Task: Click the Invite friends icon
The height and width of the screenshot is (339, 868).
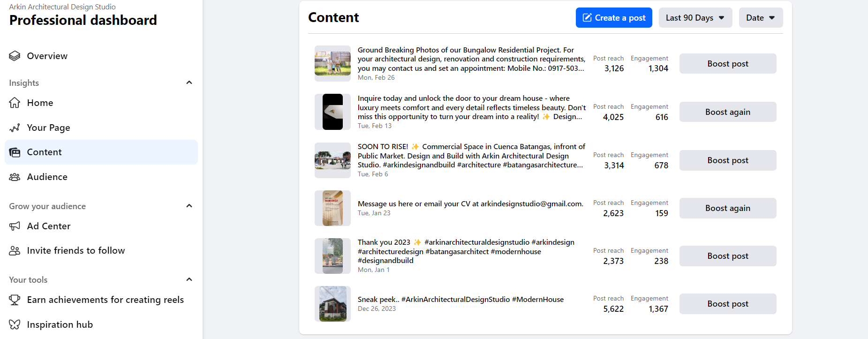Action: tap(15, 250)
